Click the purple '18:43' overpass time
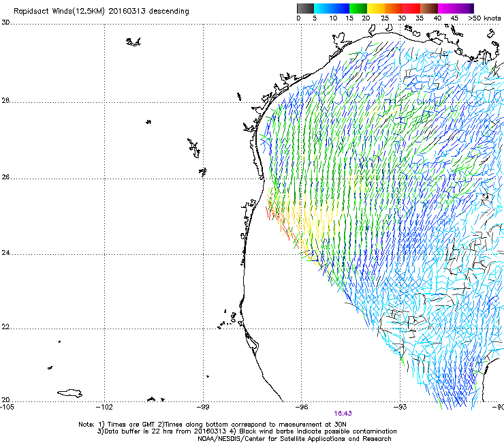Screen dimensions: 504x443 click(343, 414)
